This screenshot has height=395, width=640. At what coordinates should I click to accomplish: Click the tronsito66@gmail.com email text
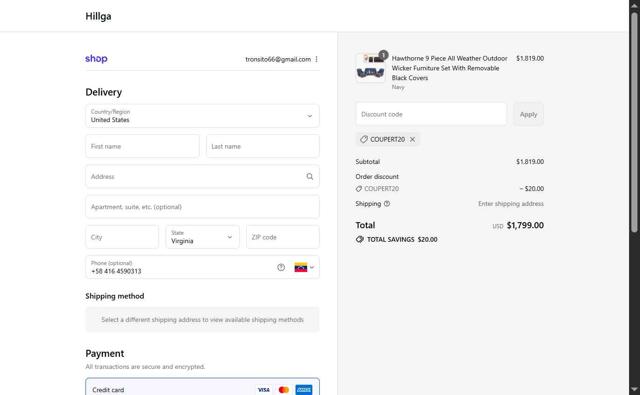[278, 59]
